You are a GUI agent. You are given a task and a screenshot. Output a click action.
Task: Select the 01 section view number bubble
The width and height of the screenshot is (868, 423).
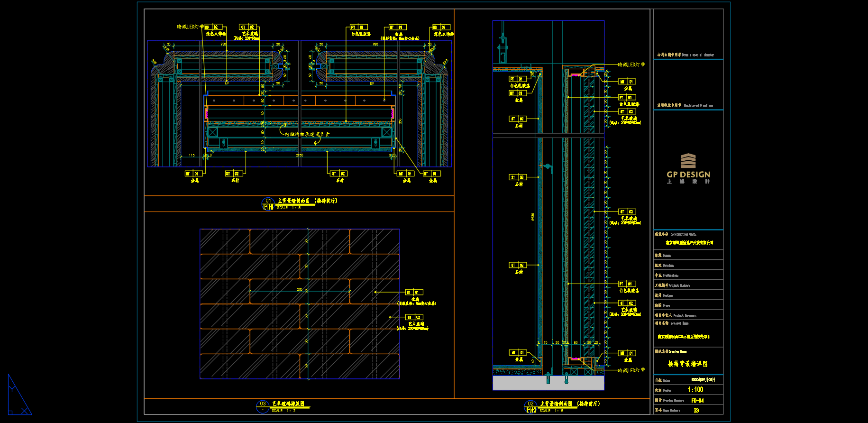[268, 201]
